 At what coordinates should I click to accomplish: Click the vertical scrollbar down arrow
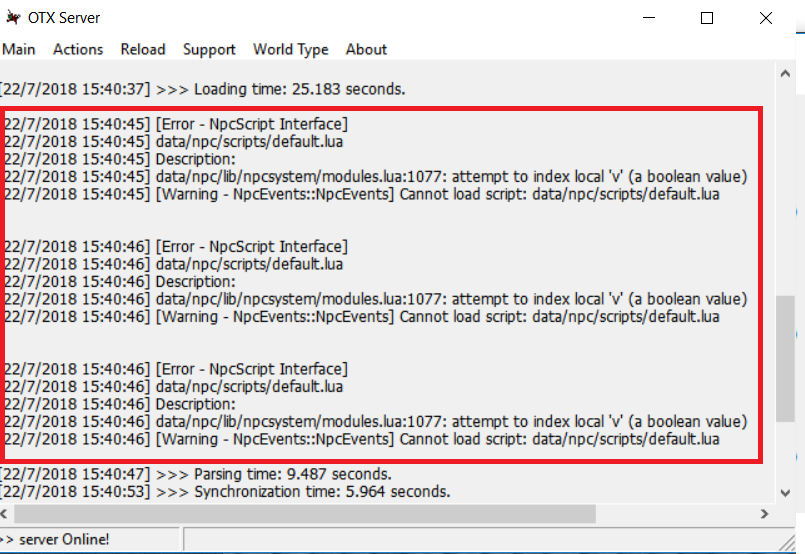pos(785,493)
